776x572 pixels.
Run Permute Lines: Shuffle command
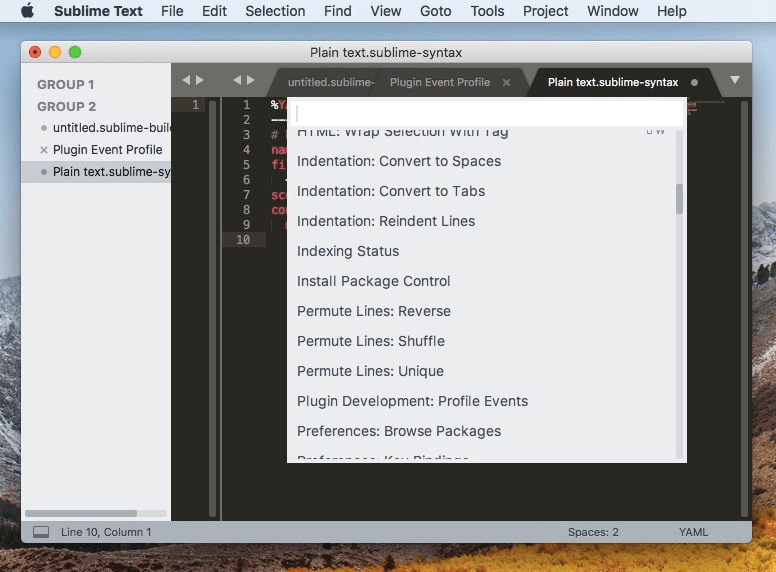[371, 341]
